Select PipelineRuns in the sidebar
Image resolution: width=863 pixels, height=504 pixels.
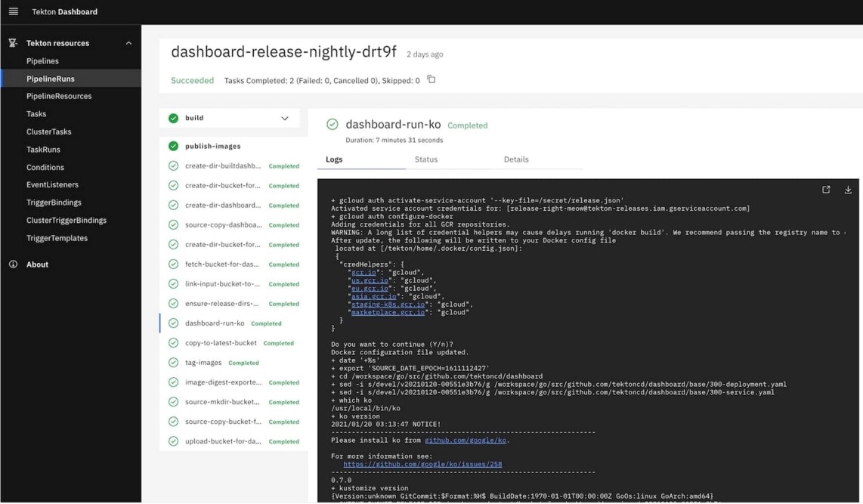pyautogui.click(x=70, y=79)
